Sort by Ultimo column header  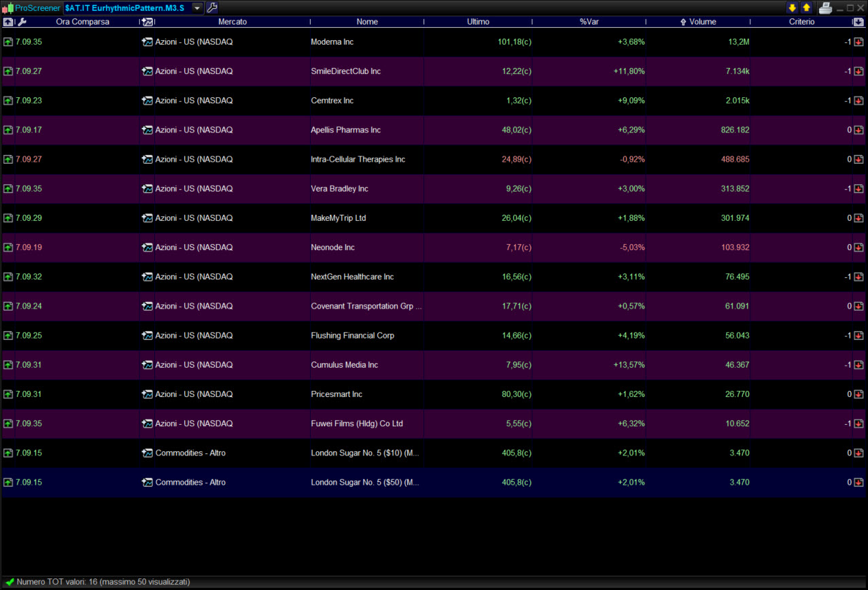[x=478, y=22]
